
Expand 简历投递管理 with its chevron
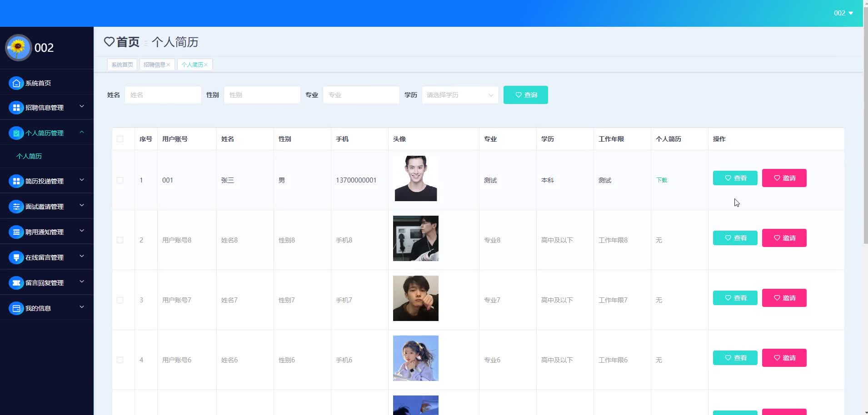[82, 180]
